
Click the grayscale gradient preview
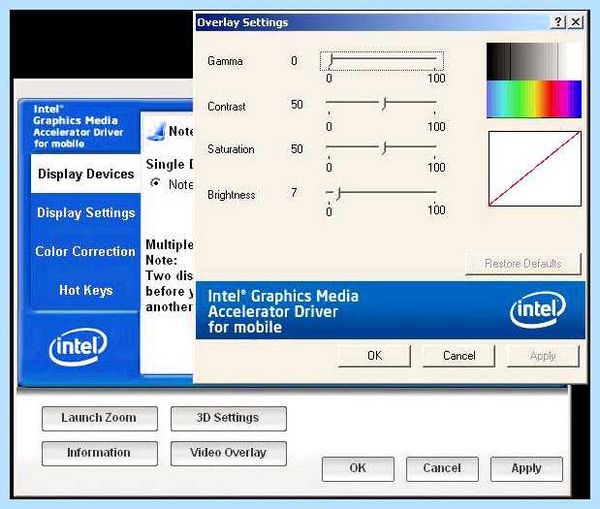(x=534, y=62)
